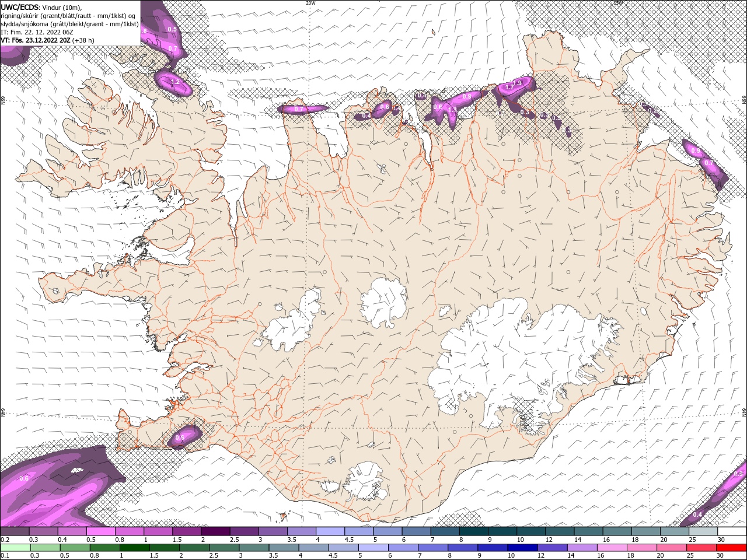Click the "Vindur (10m)" caption text
The width and height of the screenshot is (747, 560).
pos(62,8)
